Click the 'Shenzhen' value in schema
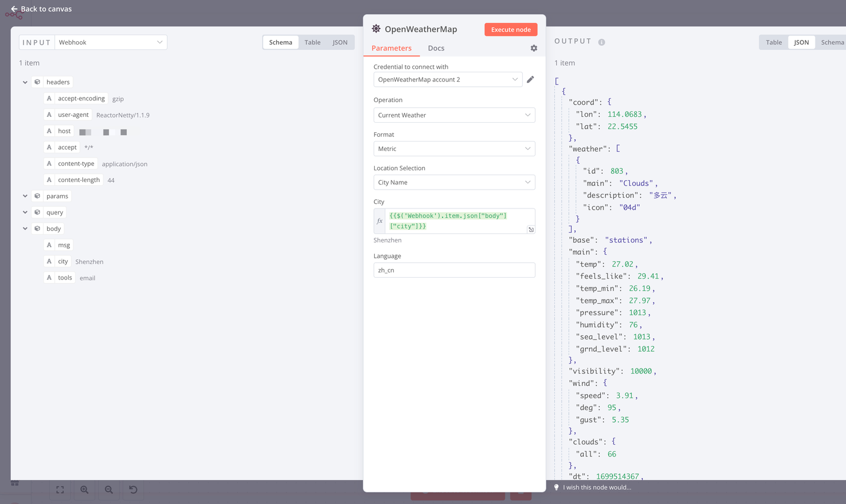The image size is (846, 504). tap(89, 262)
